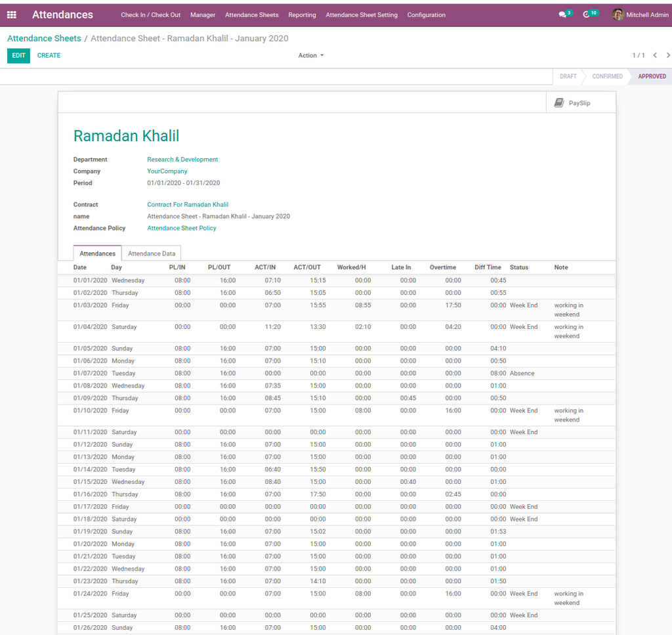The width and height of the screenshot is (672, 635).
Task: Open the conversations chat icon
Action: pyautogui.click(x=562, y=14)
